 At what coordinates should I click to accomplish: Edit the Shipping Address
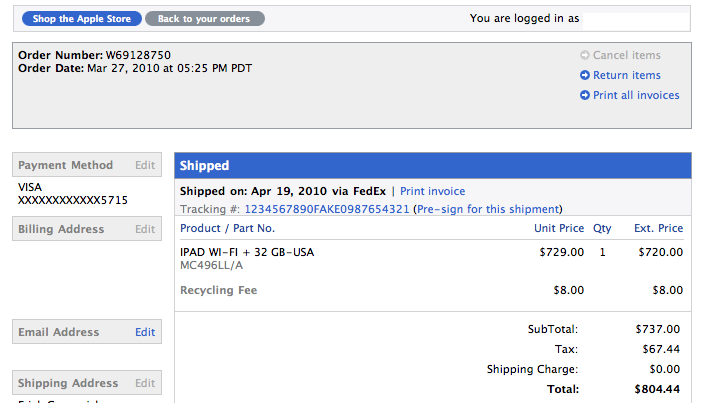pyautogui.click(x=145, y=384)
